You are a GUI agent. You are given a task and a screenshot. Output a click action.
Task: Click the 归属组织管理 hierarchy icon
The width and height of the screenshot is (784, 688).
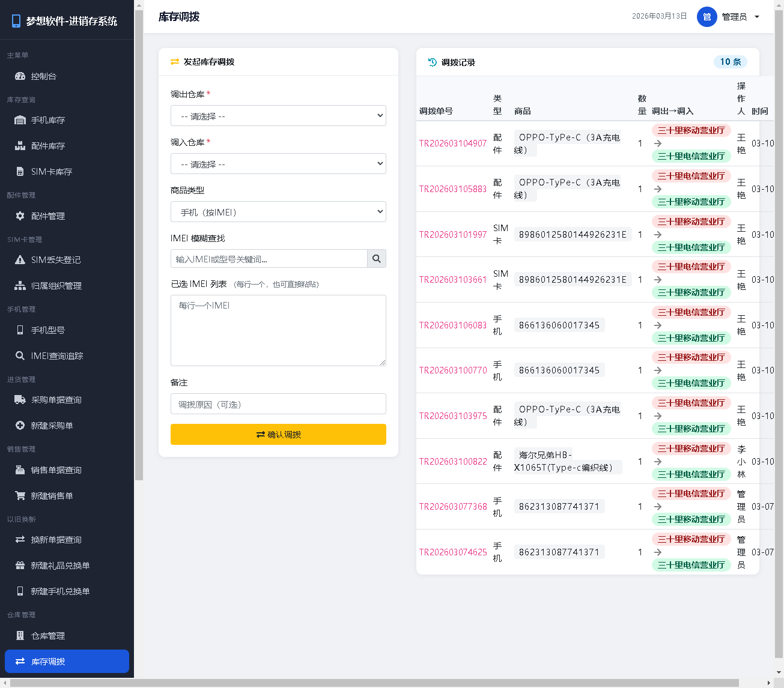tap(20, 286)
